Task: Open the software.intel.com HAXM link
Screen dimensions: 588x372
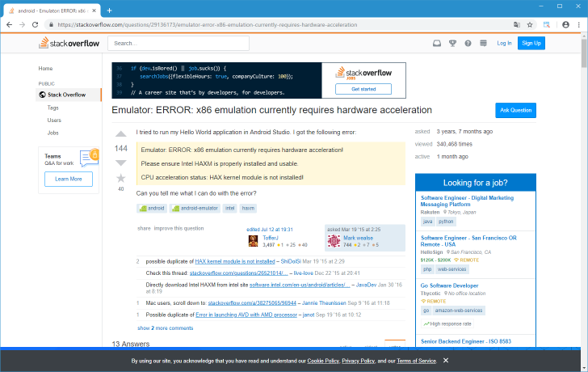Action: 300,285
